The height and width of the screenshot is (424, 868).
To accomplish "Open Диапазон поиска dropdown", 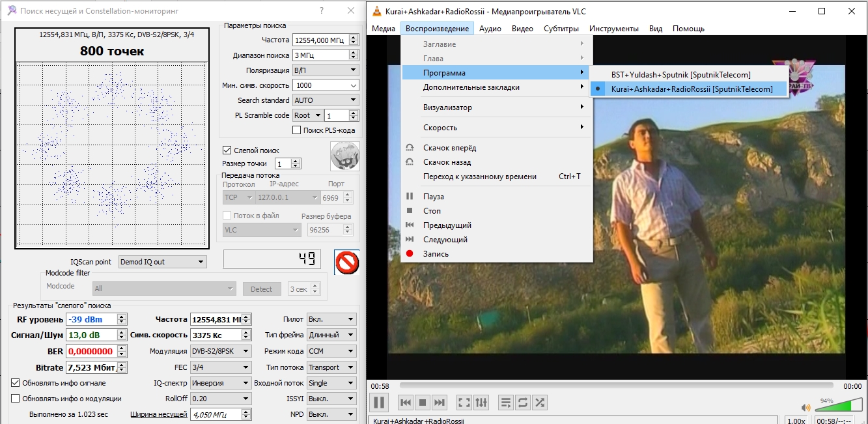I will [326, 55].
